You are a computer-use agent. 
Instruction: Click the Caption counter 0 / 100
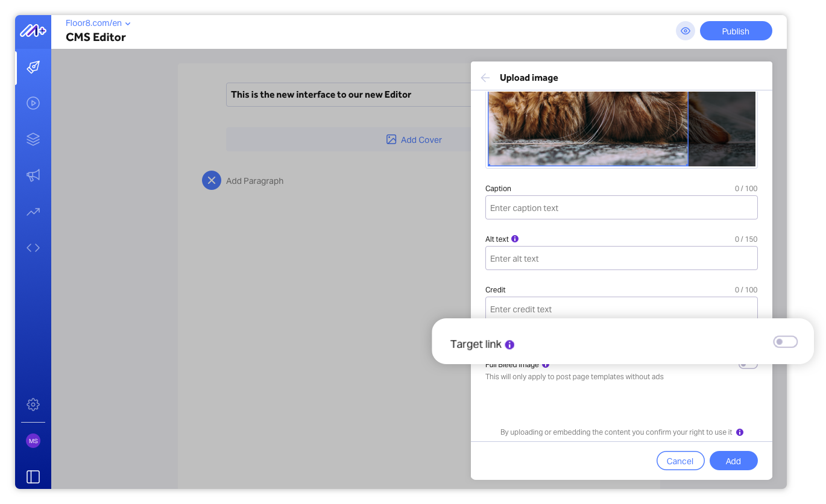tap(746, 189)
